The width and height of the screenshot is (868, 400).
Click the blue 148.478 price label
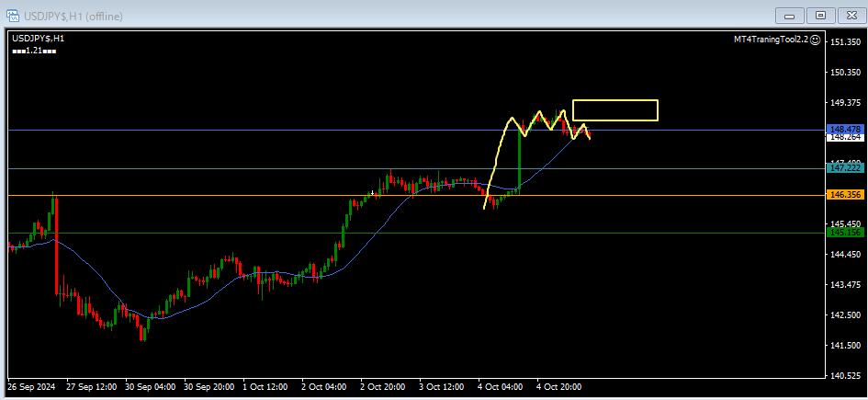[844, 130]
